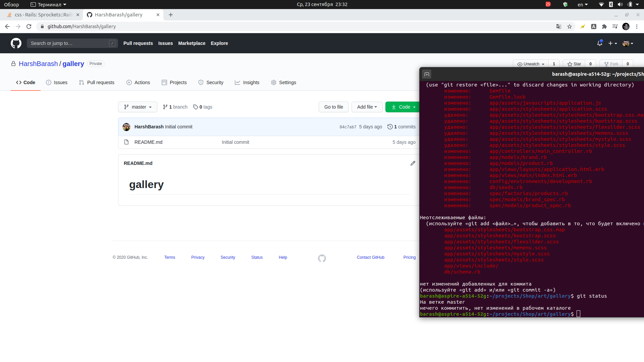Open the clock showing Ср, 23 сентября 23:32
Image resolution: width=644 pixels, height=362 pixels.
(x=322, y=4)
